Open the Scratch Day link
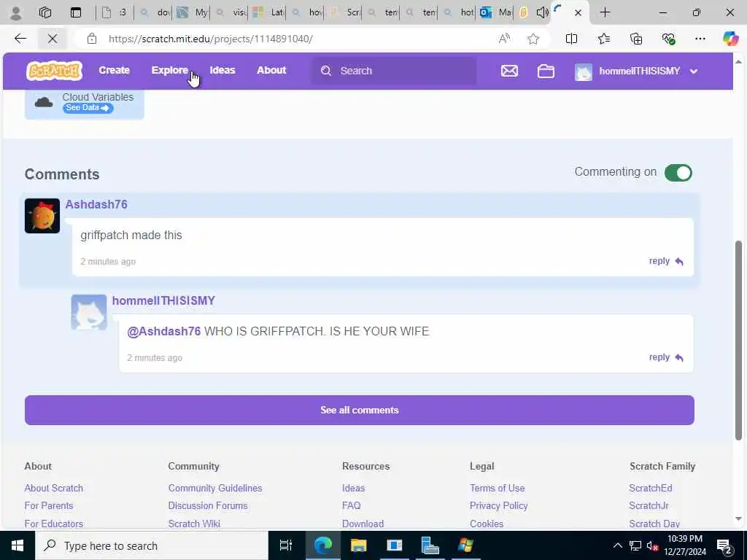Image resolution: width=747 pixels, height=560 pixels. (x=654, y=524)
